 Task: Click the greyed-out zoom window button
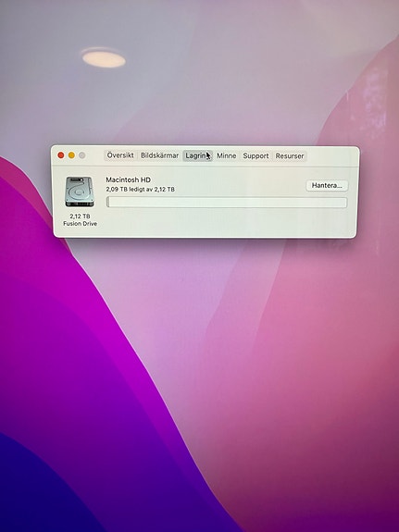[x=81, y=155]
